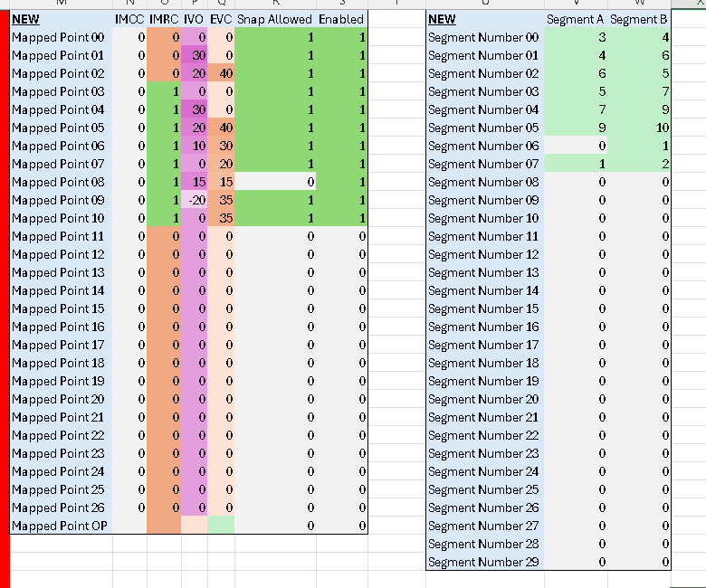This screenshot has height=588, width=706.
Task: Select the light green EVC cell of Mapped Point OP
Action: (x=221, y=525)
